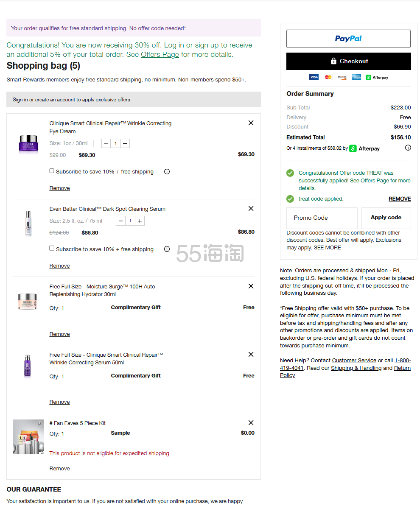
Task: Remove Eye Cream with its X icon
Action: point(251,123)
